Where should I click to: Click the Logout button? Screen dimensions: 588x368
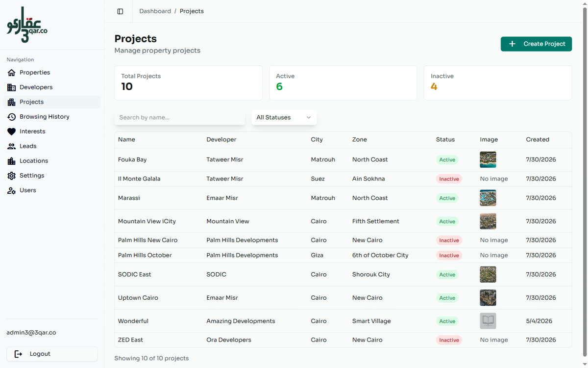52,354
